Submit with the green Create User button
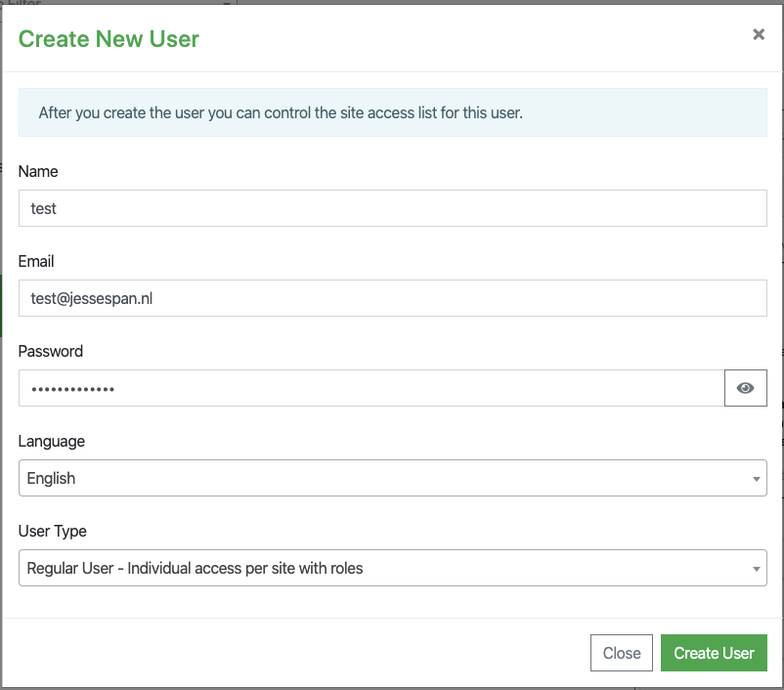Image resolution: width=784 pixels, height=690 pixels. (714, 653)
